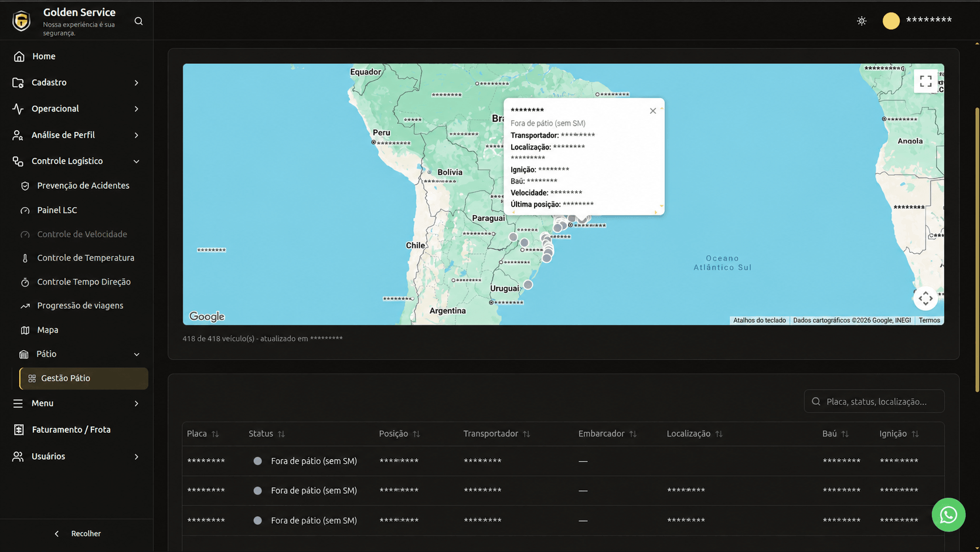Select Gestão Pátio item

pos(84,378)
